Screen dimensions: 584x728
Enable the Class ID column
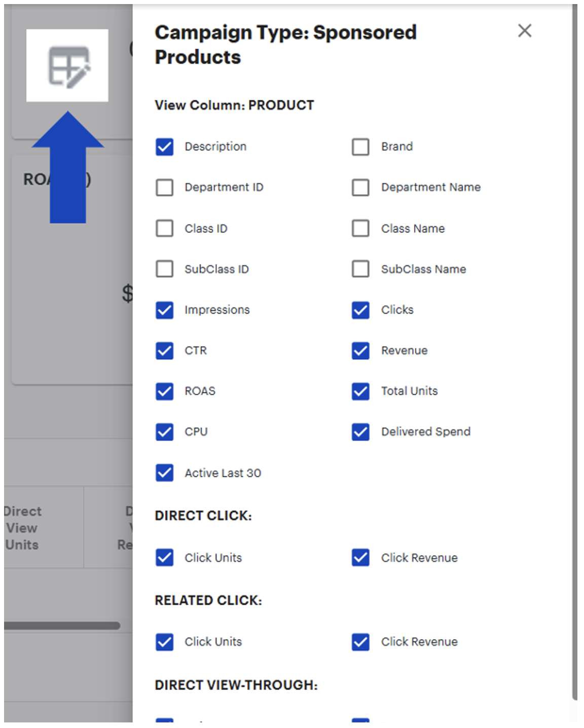coord(164,229)
